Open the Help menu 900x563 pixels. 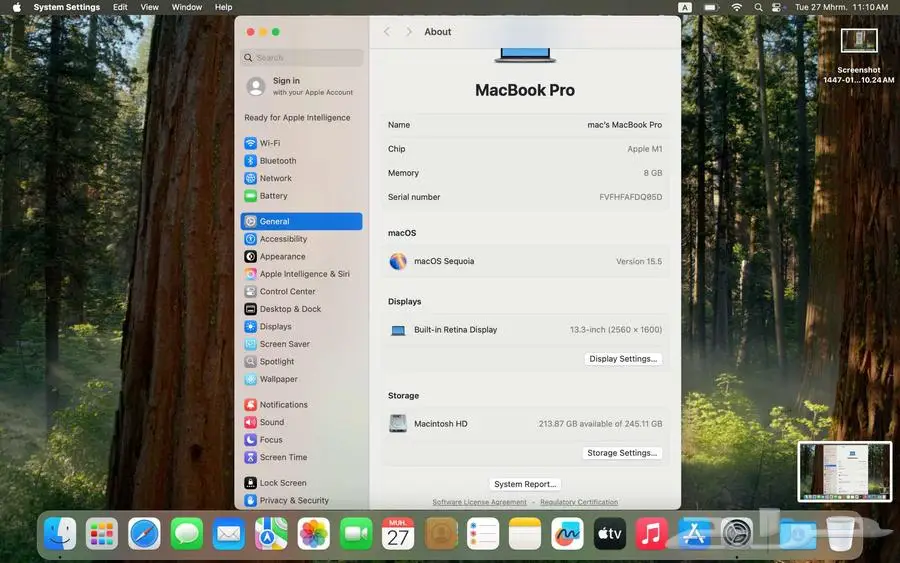[223, 7]
